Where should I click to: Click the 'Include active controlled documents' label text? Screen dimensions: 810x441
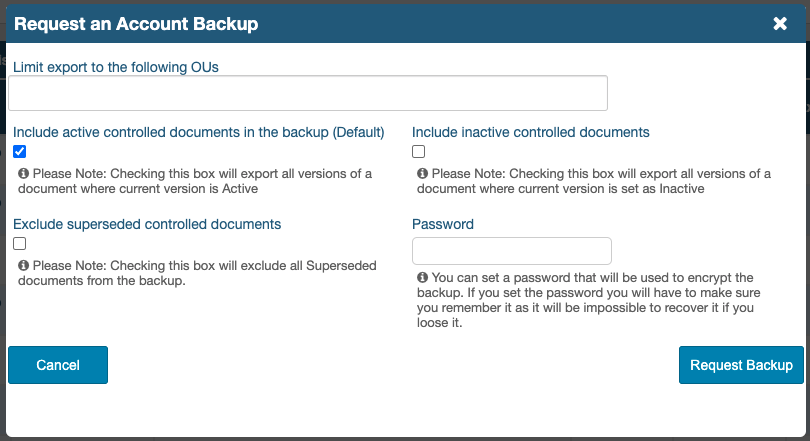click(198, 132)
